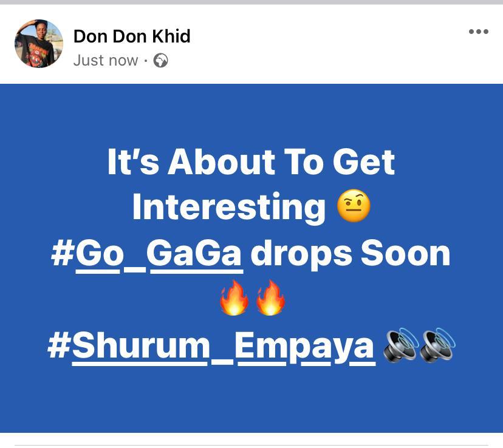Image resolution: width=503 pixels, height=448 pixels.
Task: Click the "Just now" post timestamp
Action: click(x=106, y=60)
